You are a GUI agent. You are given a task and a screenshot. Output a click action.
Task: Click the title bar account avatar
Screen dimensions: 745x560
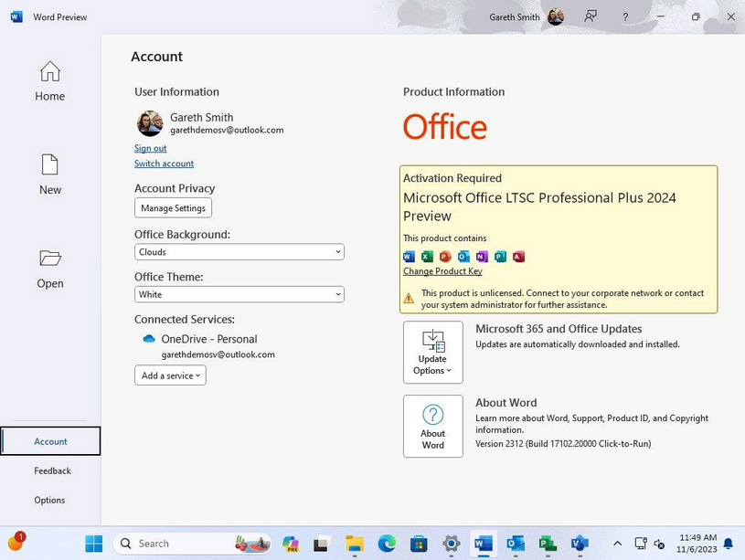point(556,17)
